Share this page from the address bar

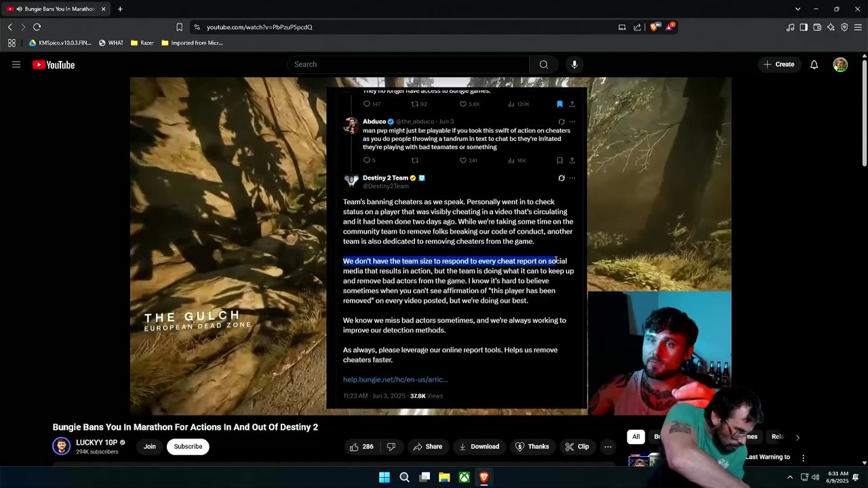point(637,27)
